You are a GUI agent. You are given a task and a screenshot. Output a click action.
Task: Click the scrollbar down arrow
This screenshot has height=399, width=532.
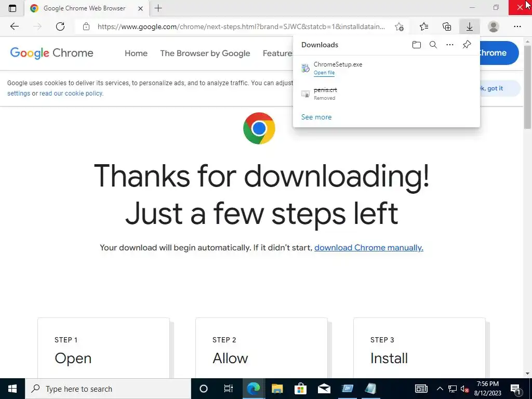pos(528,373)
